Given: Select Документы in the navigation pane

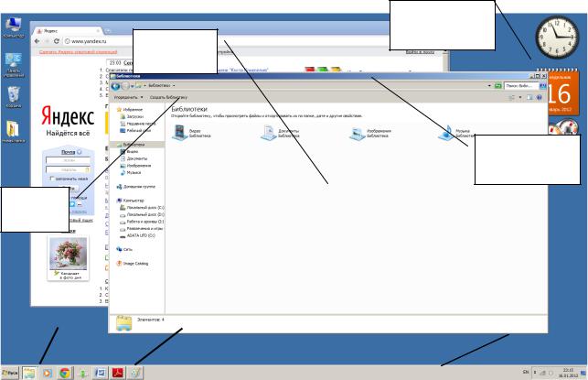Looking at the screenshot, I should pyautogui.click(x=134, y=158).
